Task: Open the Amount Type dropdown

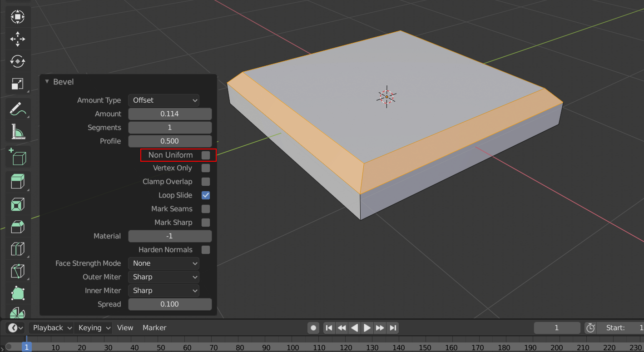Action: click(164, 100)
